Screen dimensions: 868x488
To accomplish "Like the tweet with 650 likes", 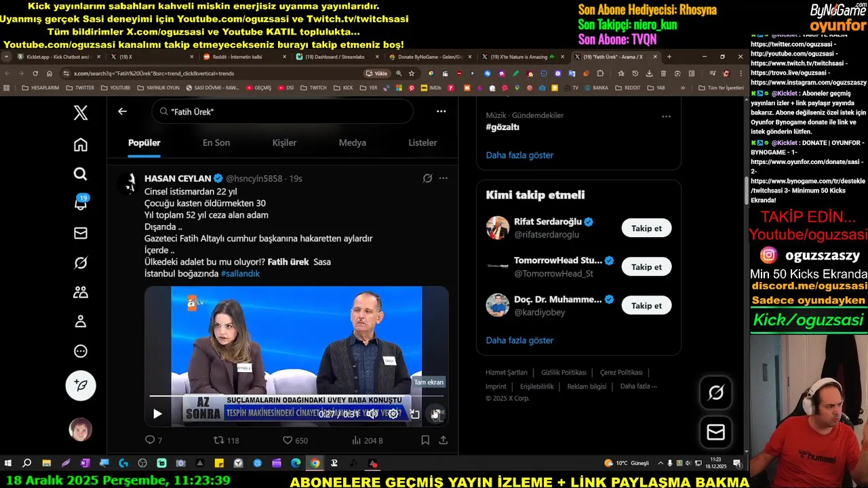I will pyautogui.click(x=295, y=440).
